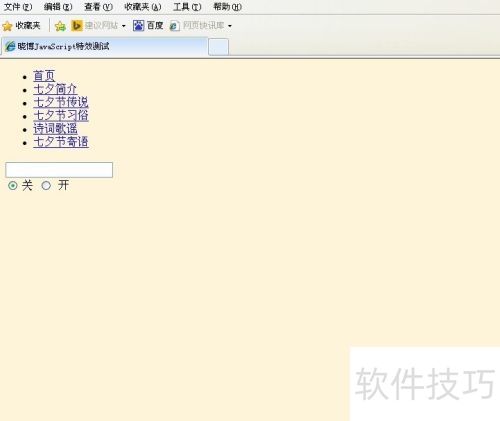Image resolution: width=500 pixels, height=421 pixels.
Task: Open the 七夕节传说 link
Action: click(x=61, y=102)
